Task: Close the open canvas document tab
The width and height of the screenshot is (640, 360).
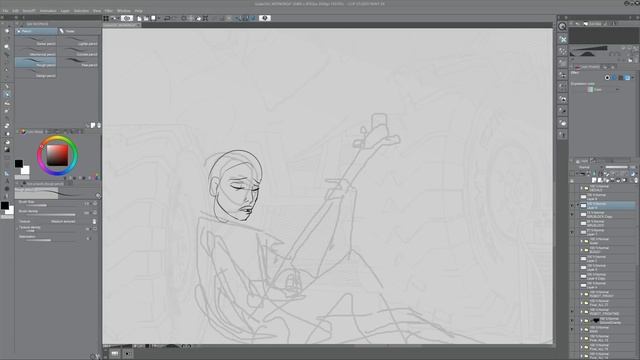Action: (x=139, y=25)
